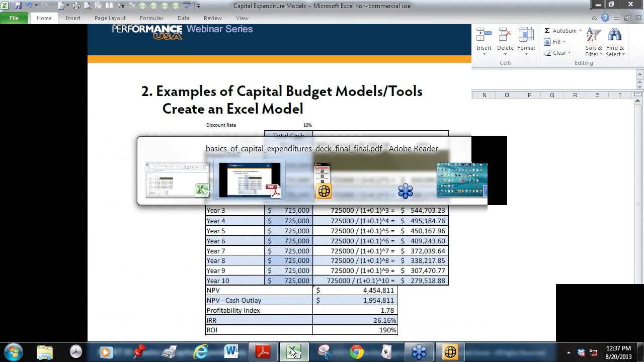Open the File backstage tab
The height and width of the screenshot is (362, 644).
coord(14,18)
